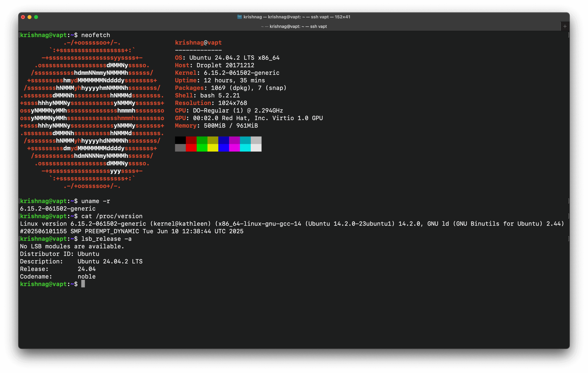Click the window title 'krishnag — krishnag@vapt: ~ — ssh vapt — 152×41'

[297, 17]
